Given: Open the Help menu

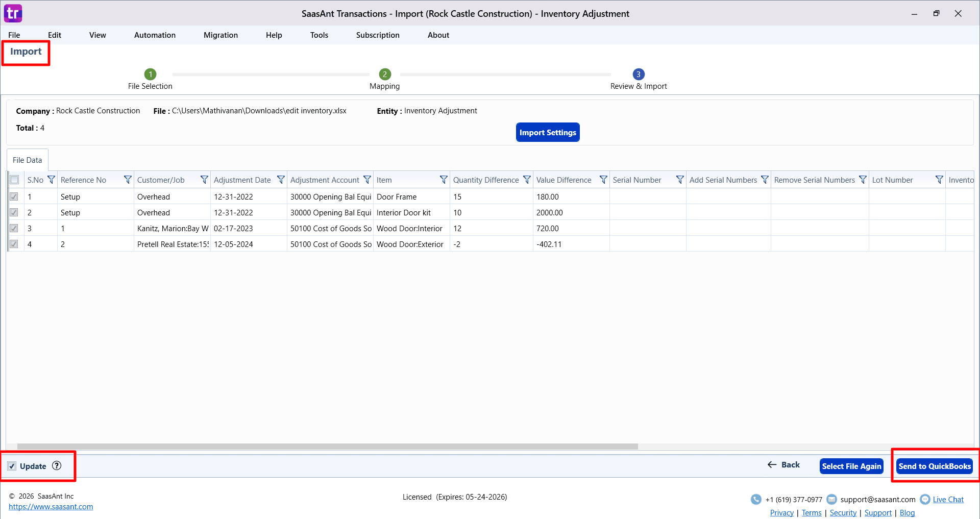Looking at the screenshot, I should click(274, 35).
